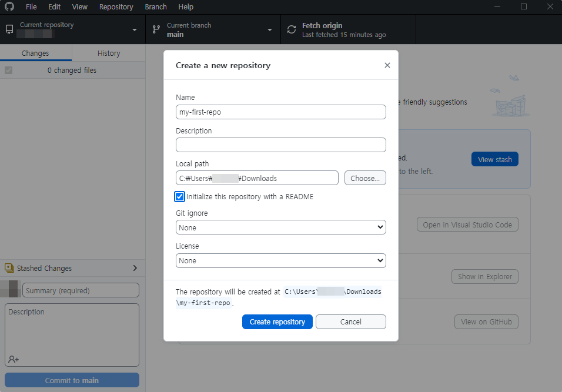Click the repository icon beside Current repository

coord(8,29)
